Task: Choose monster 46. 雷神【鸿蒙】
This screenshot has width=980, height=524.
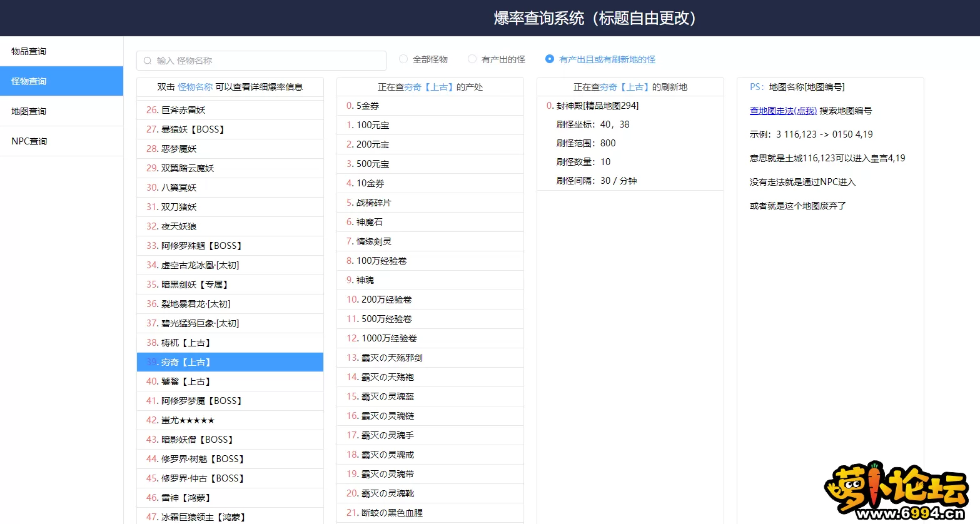Action: pos(230,498)
